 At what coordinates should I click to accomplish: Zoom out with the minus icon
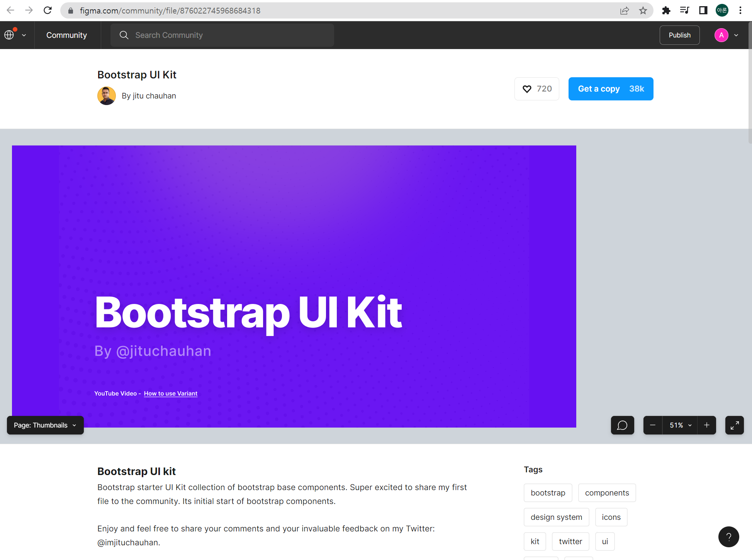(x=653, y=425)
